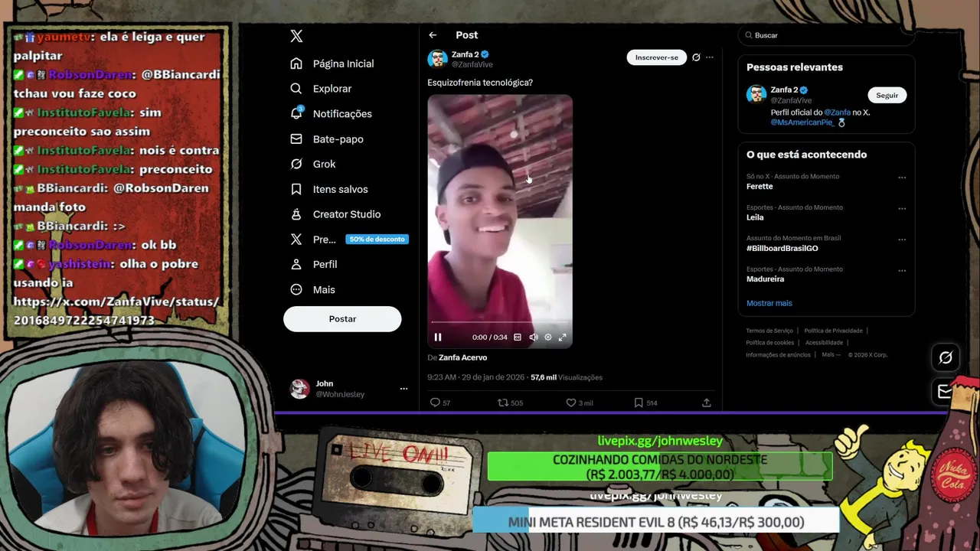980x551 pixels.
Task: Click John's account avatar at sidebar bottom
Action: [299, 389]
